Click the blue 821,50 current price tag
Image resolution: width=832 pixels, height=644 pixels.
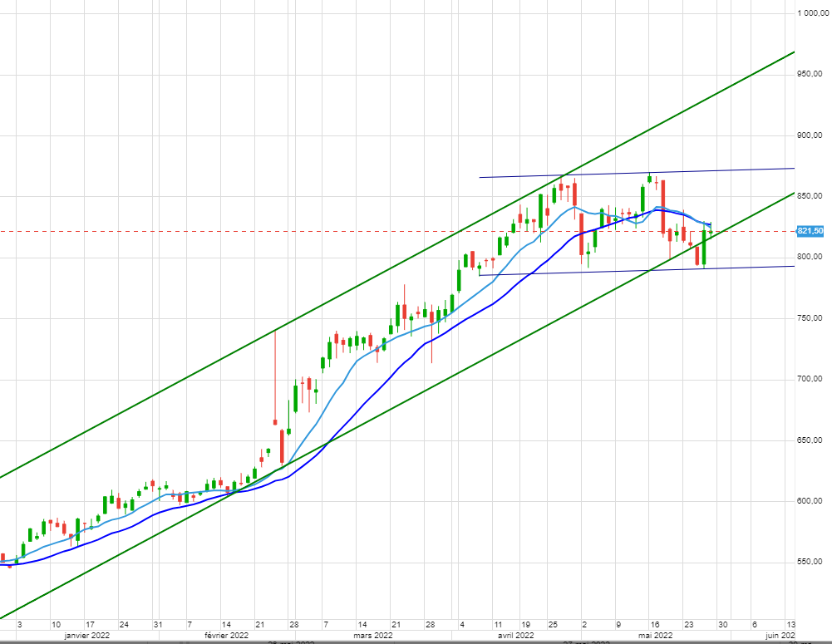coord(810,231)
